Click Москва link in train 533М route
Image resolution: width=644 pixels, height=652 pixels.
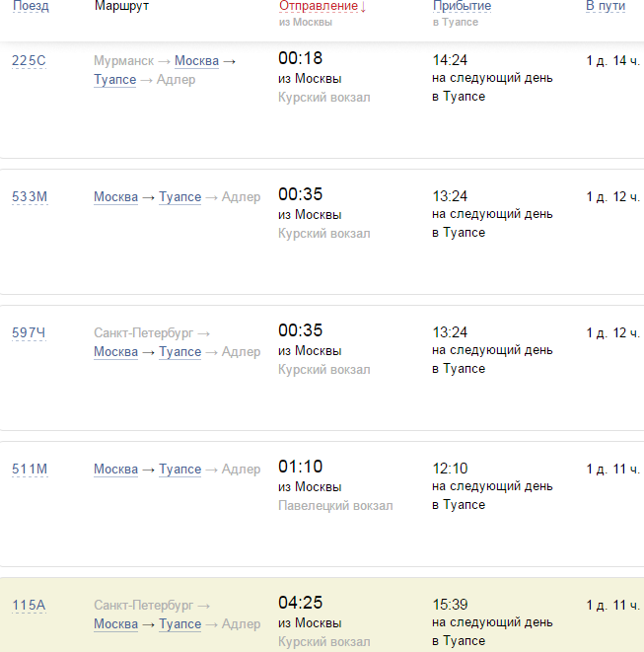click(115, 197)
